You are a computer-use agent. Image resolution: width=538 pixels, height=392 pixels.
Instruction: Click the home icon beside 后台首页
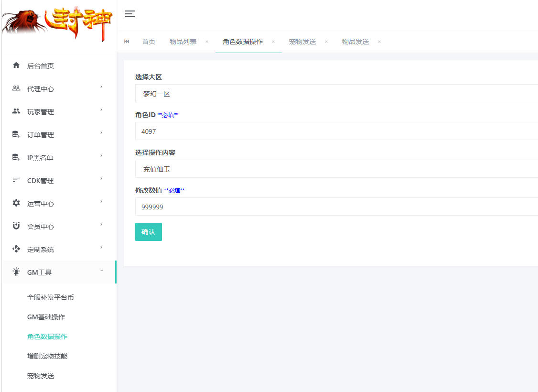[x=16, y=65]
